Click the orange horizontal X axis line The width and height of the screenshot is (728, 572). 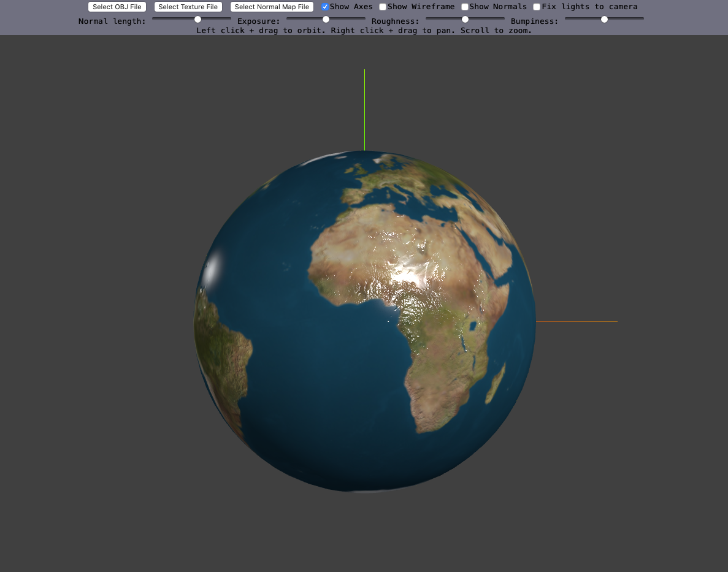click(x=577, y=321)
